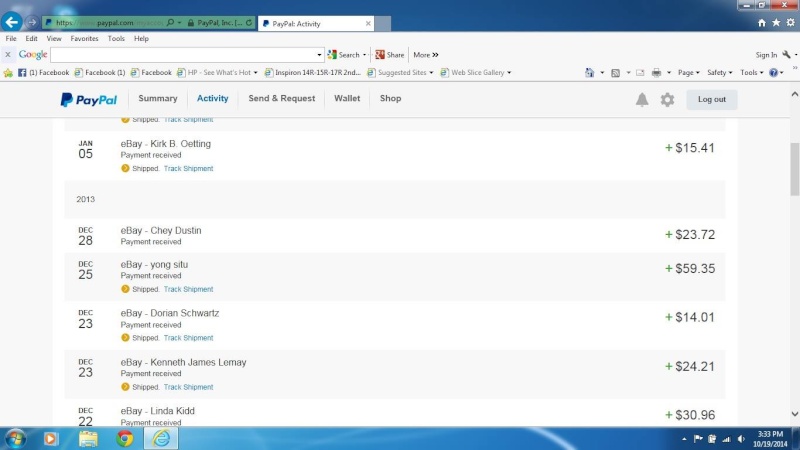Open the (1) Facebook favorite
This screenshot has height=450, width=800.
(x=43, y=72)
